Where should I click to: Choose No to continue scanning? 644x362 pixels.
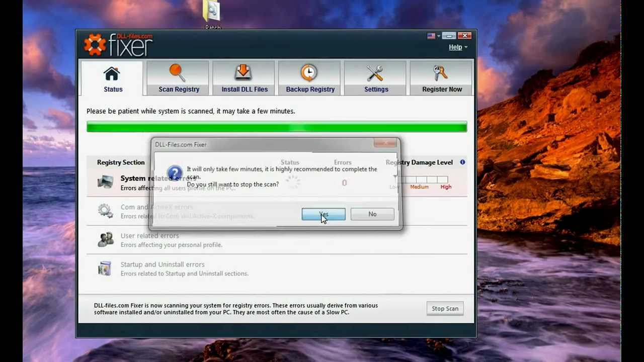coord(372,214)
